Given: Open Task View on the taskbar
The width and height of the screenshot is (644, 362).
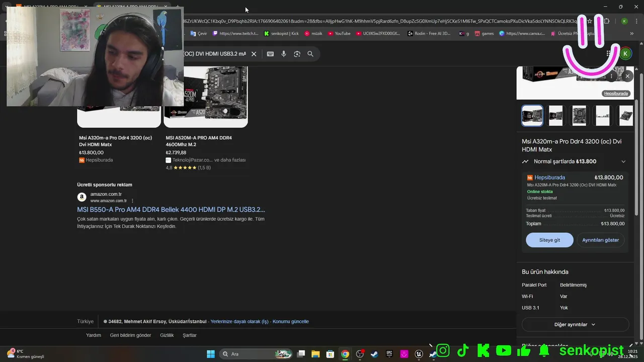Looking at the screenshot, I should [x=301, y=354].
